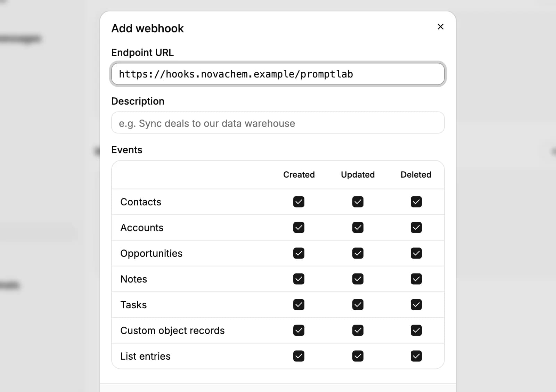Disable Opportunities Updated event
Image resolution: width=556 pixels, height=392 pixels.
358,253
